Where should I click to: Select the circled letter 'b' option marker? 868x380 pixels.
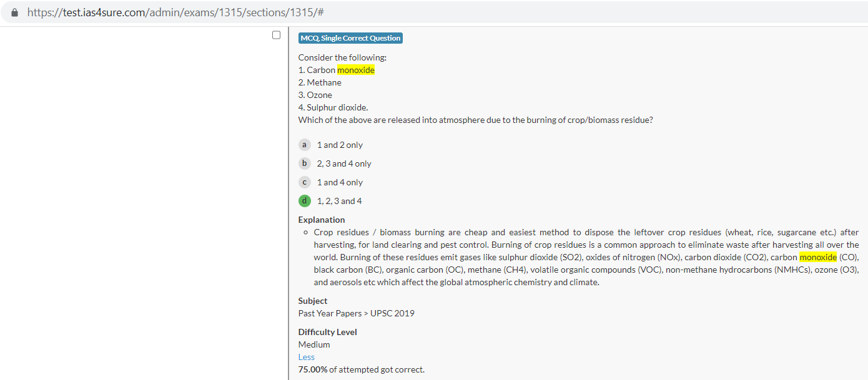(304, 163)
